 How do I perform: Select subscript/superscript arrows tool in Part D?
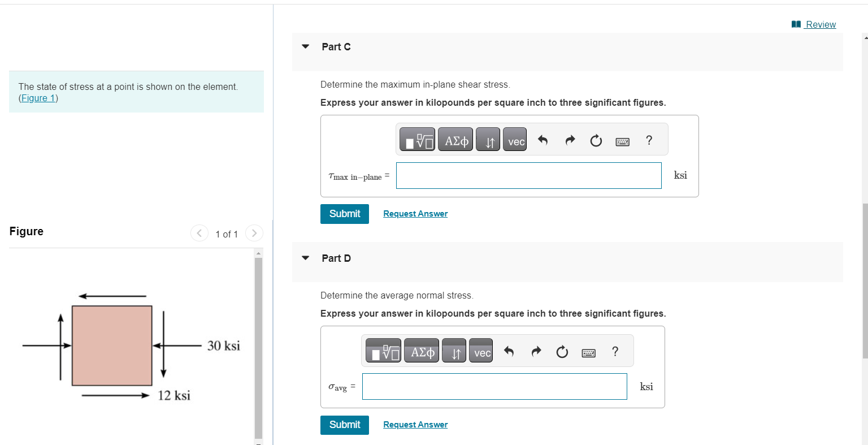[454, 351]
